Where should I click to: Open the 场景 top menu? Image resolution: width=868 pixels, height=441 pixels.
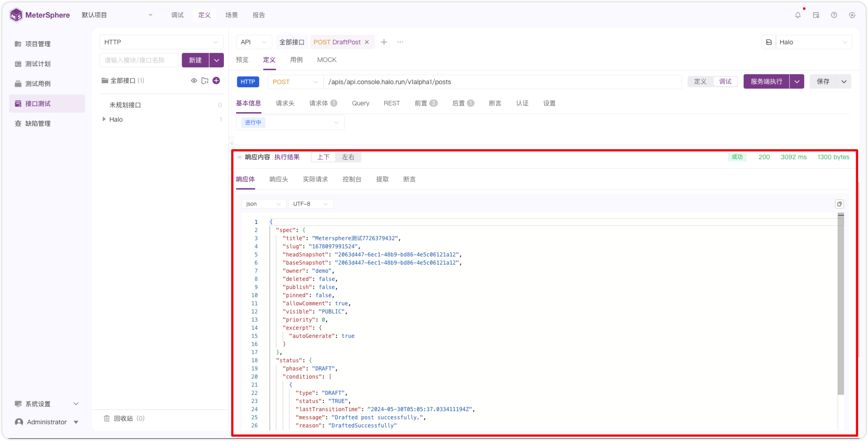pos(232,15)
